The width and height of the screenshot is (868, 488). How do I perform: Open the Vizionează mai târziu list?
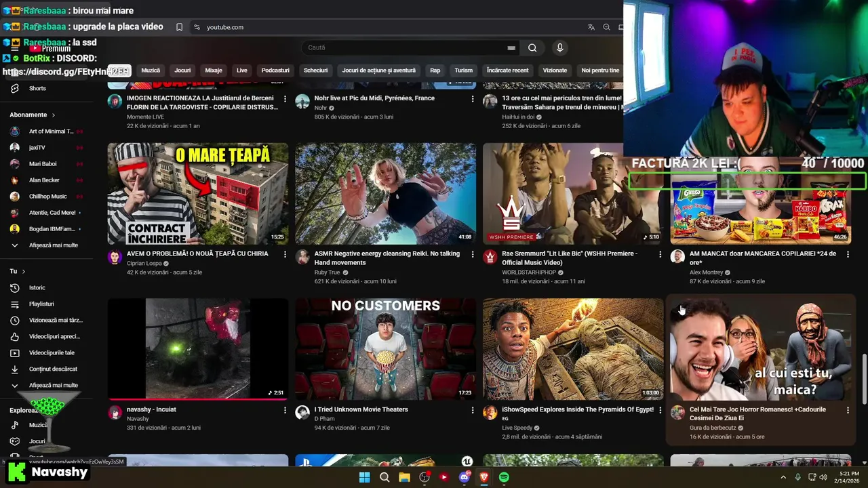coord(56,320)
